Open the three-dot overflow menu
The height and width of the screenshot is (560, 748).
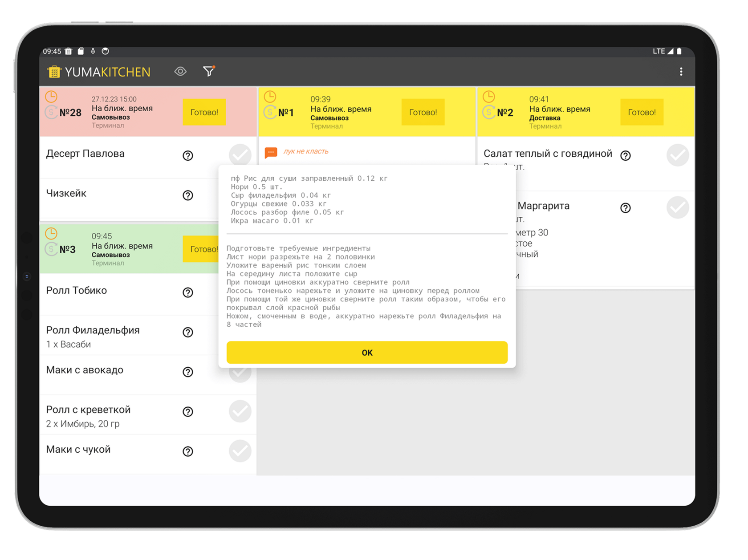681,72
